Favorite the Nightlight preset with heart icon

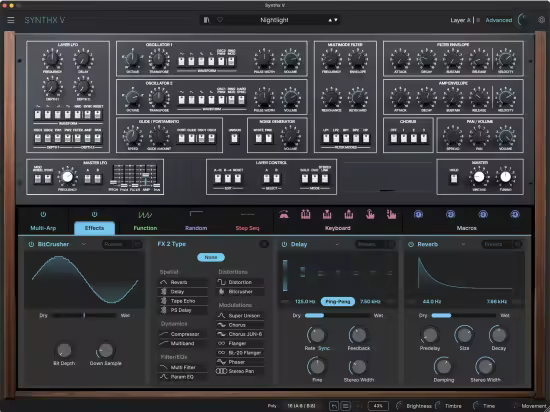[220, 20]
